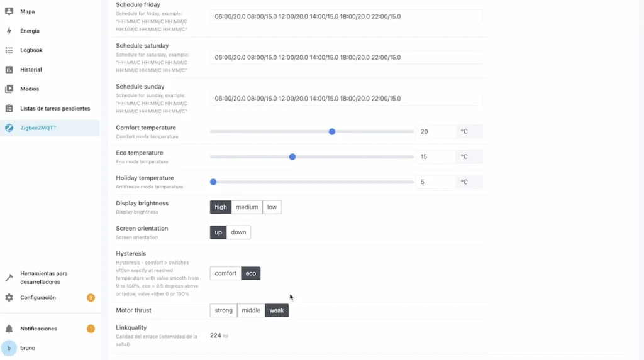Switch hysteresis to comfort mode
The height and width of the screenshot is (360, 644).
(x=225, y=273)
